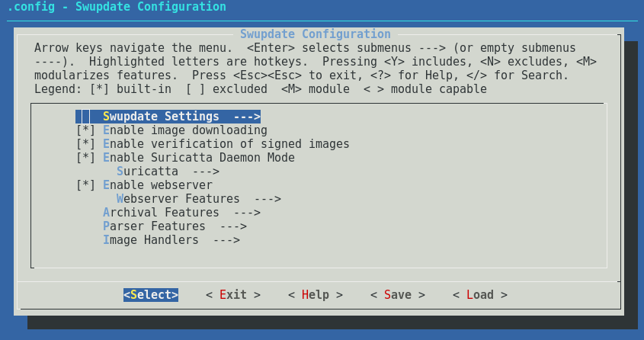Click the Swupdate Configuration dialog title
The width and height of the screenshot is (644, 340).
(x=316, y=34)
